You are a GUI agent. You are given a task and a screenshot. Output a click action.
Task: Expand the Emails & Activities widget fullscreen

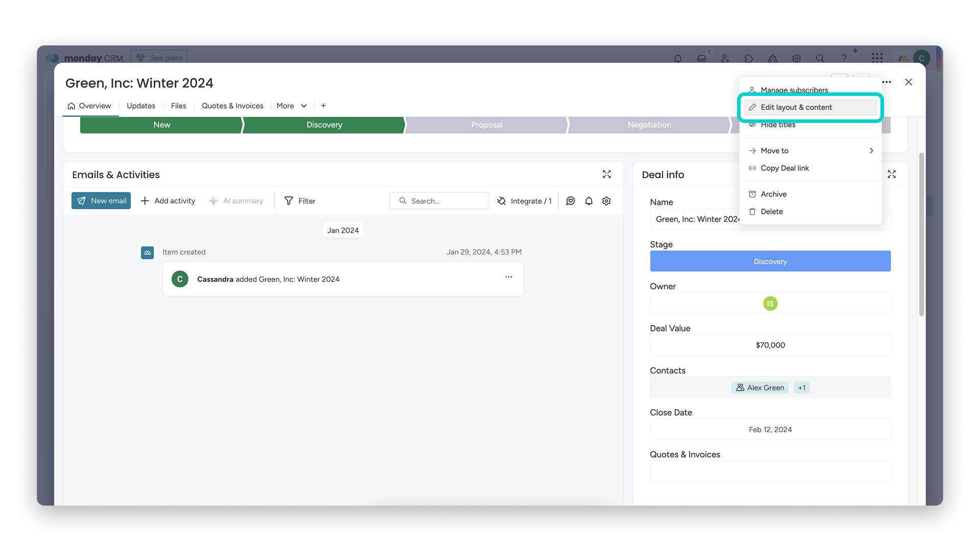607,174
